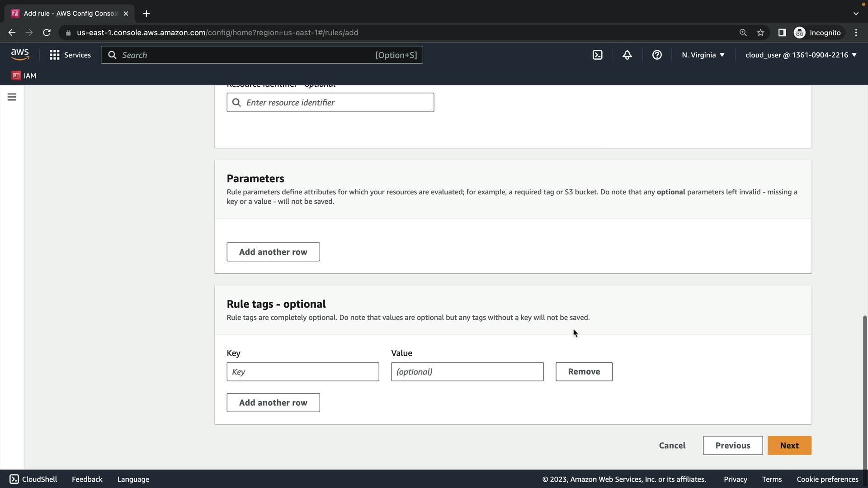
Task: Select the Add rule browser tab
Action: click(70, 14)
